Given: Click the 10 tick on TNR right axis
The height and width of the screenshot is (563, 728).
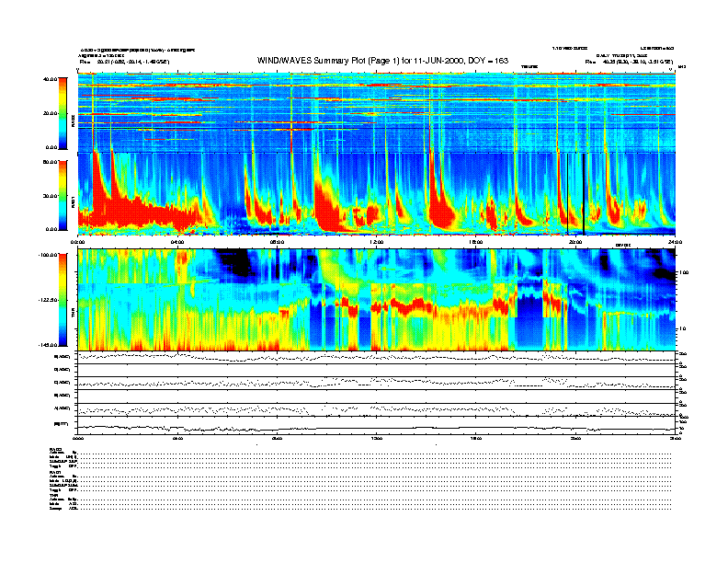Looking at the screenshot, I should 684,328.
